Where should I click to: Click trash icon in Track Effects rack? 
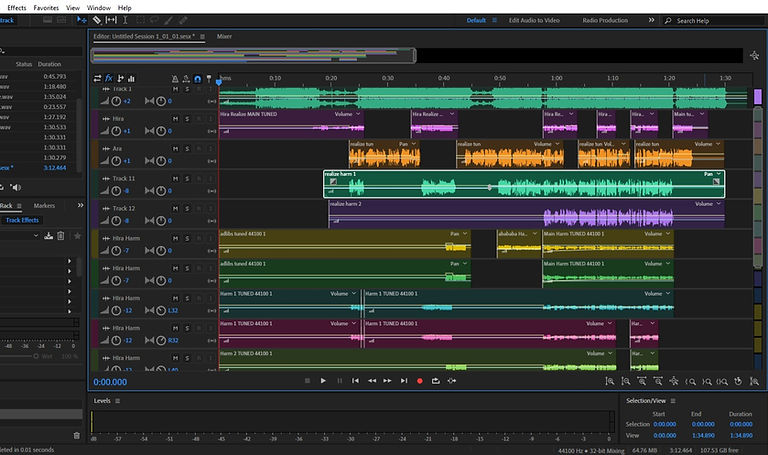click(x=61, y=236)
